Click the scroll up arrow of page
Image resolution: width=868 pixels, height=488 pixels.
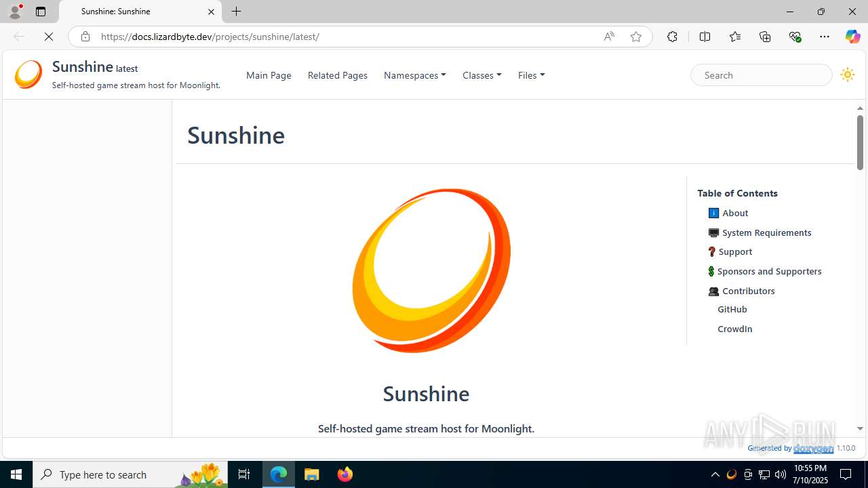point(860,108)
